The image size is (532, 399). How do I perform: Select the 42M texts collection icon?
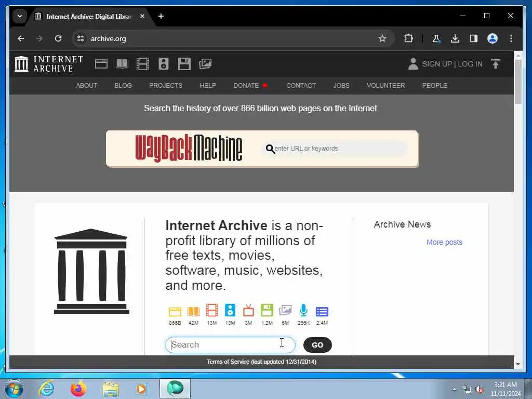193,311
